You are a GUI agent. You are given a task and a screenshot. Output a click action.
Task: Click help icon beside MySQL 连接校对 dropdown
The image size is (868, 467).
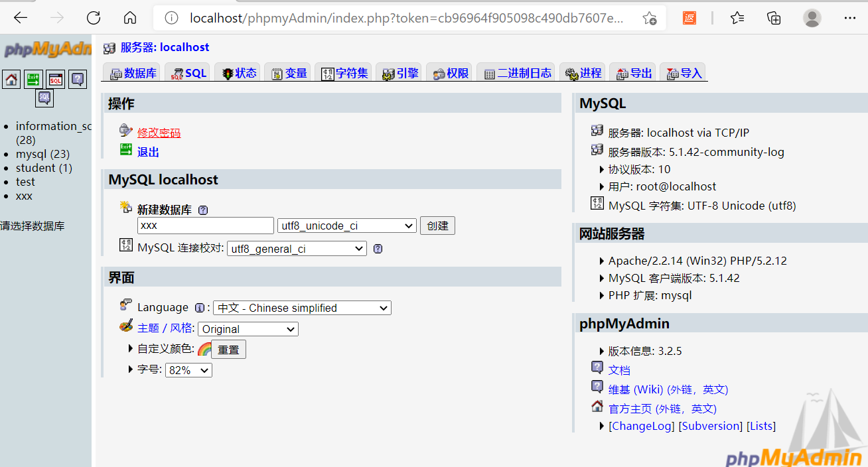(x=378, y=249)
